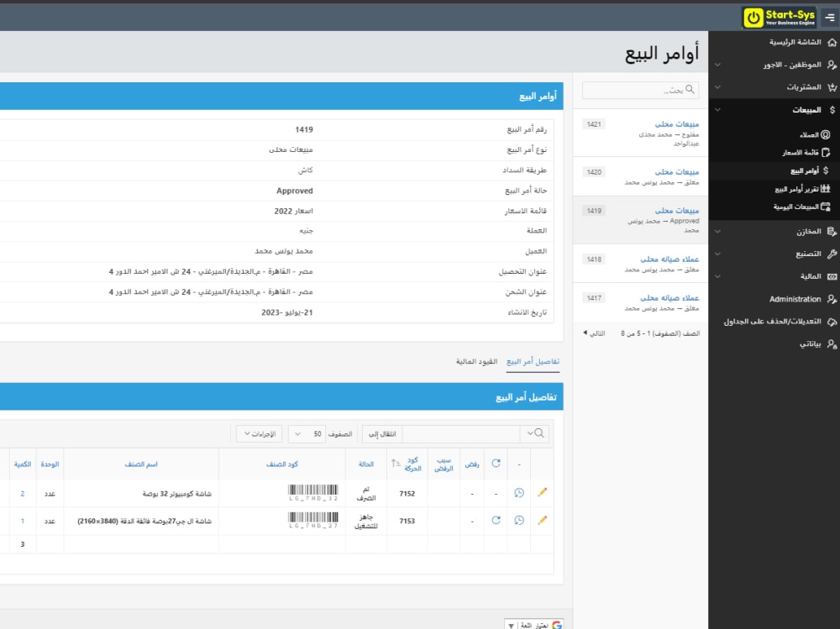Edit the first table row with the pencil icon

542,492
